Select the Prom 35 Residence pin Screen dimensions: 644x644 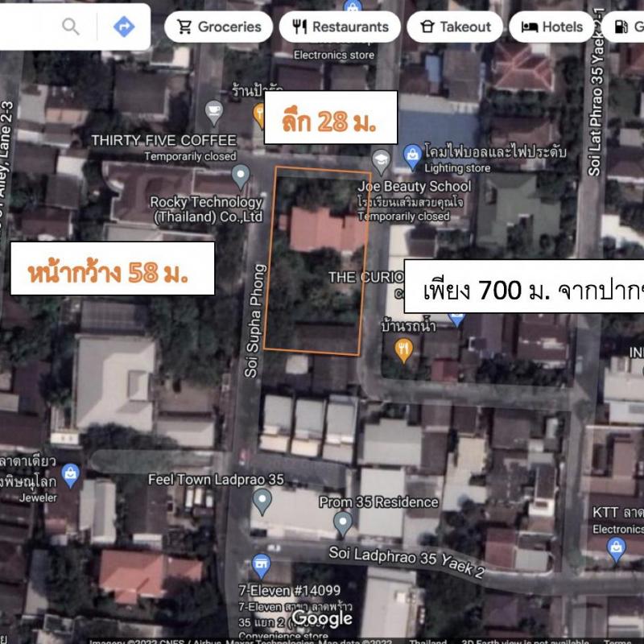pos(343,524)
